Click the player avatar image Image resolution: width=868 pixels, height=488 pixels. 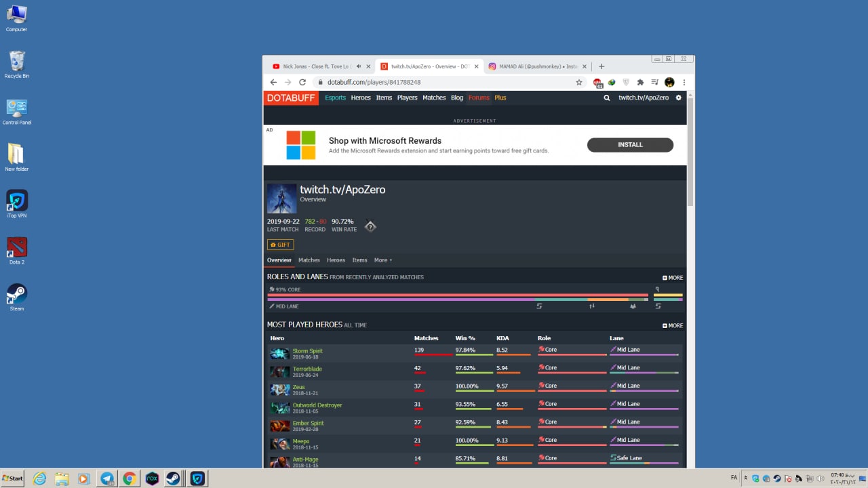pos(281,199)
